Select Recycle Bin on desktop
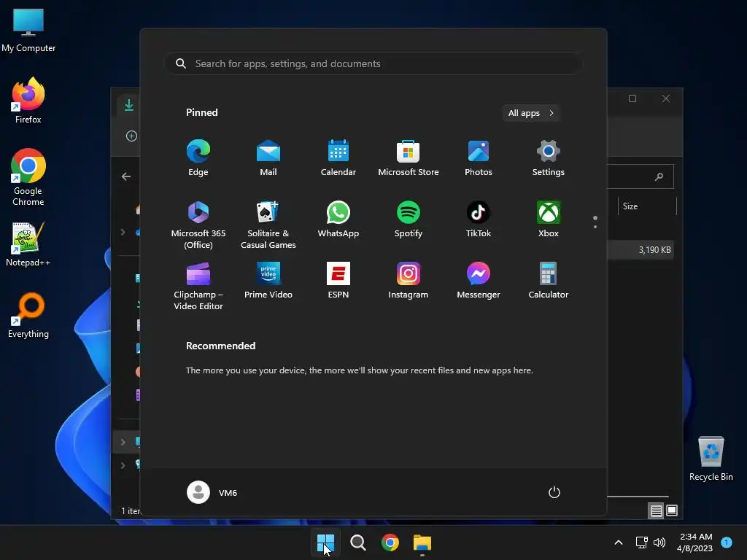The height and width of the screenshot is (560, 747). [711, 459]
